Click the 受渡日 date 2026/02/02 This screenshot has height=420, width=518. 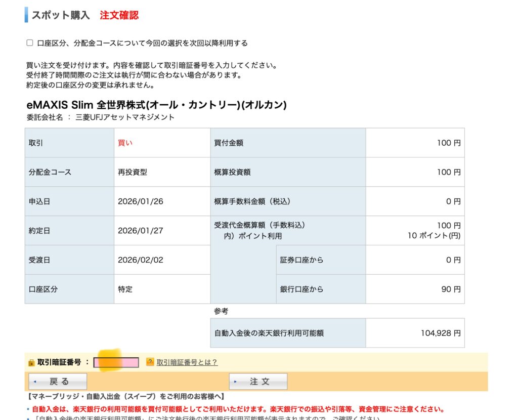point(140,260)
